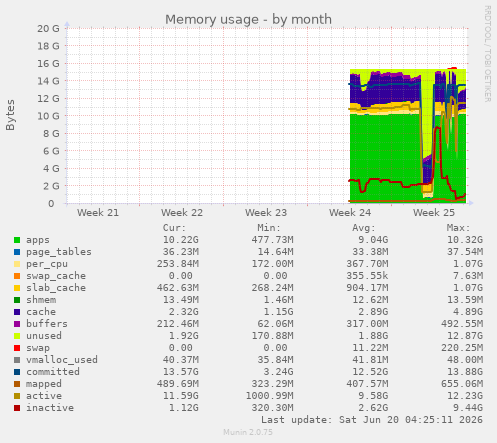Click the pale yellow per_cpu legend swatch
Viewport: 497px width, 443px height.
[17, 264]
